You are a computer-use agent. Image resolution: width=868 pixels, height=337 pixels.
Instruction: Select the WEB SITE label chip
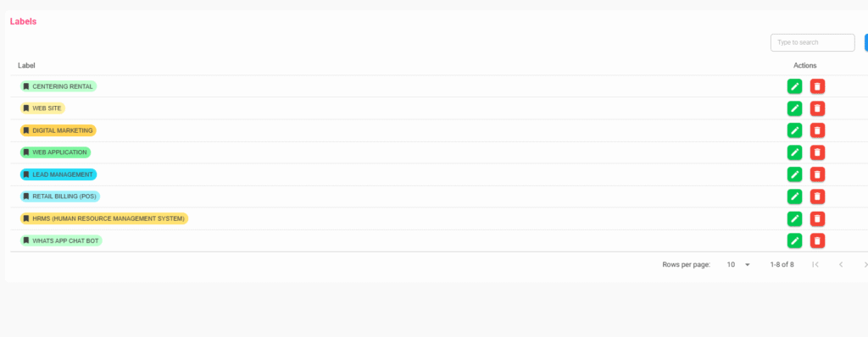click(x=42, y=108)
